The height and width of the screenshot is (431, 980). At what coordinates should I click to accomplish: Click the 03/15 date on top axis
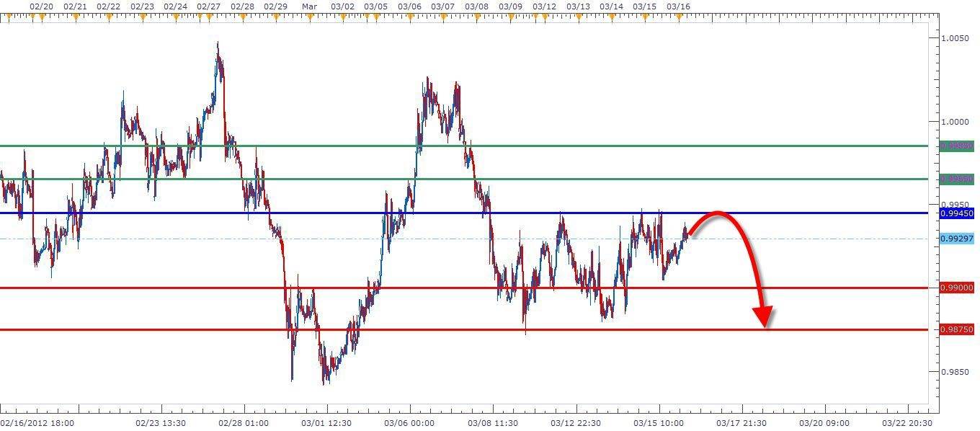click(x=644, y=6)
